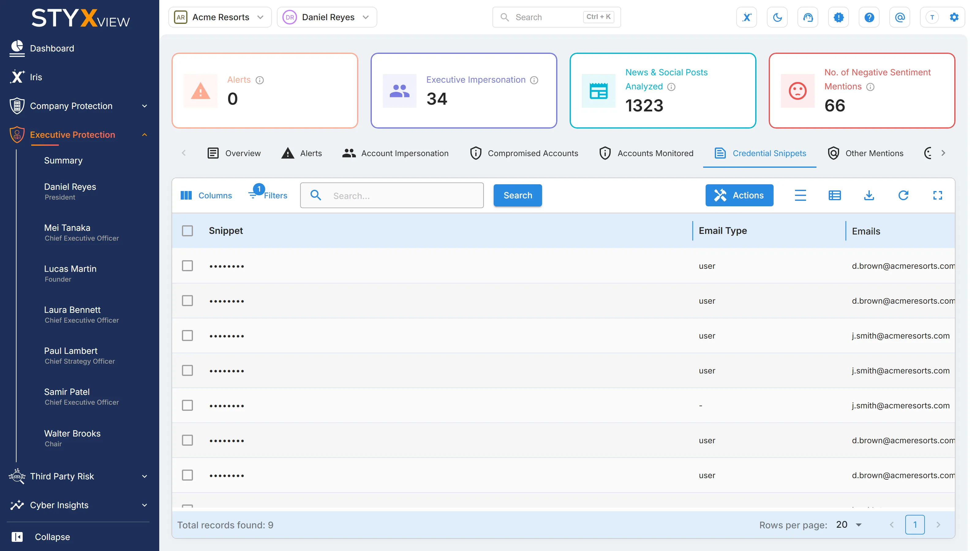Image resolution: width=980 pixels, height=551 pixels.
Task: Open the Compromised Accounts tab
Action: [x=524, y=153]
